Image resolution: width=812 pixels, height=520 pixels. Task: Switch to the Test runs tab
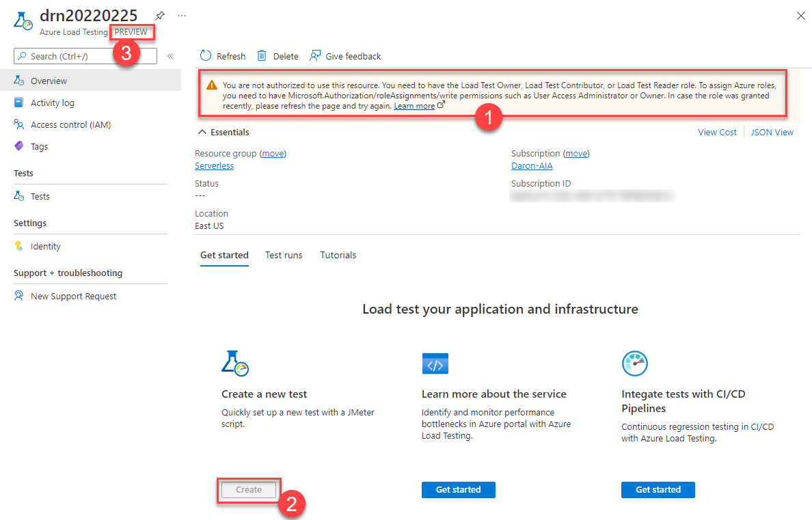click(x=284, y=255)
